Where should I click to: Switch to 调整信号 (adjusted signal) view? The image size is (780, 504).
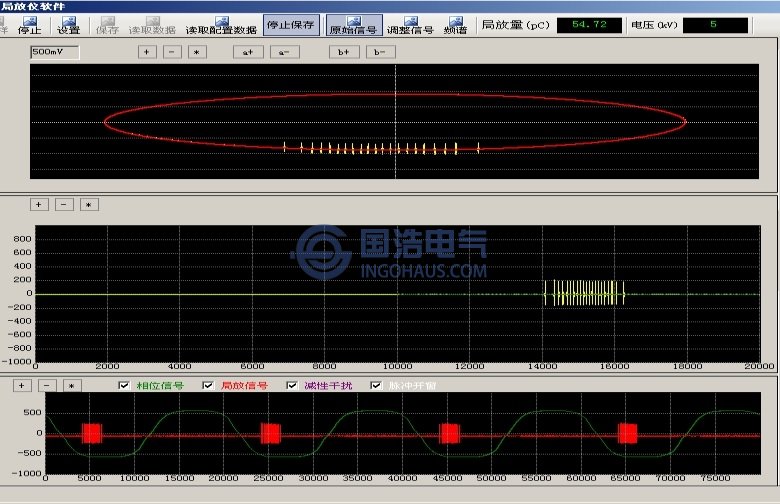click(410, 25)
